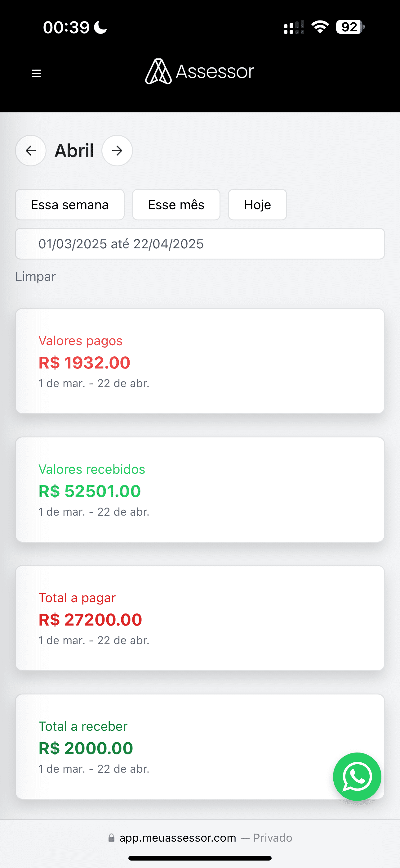Select the Esse mês filter
The height and width of the screenshot is (868, 400).
[176, 205]
